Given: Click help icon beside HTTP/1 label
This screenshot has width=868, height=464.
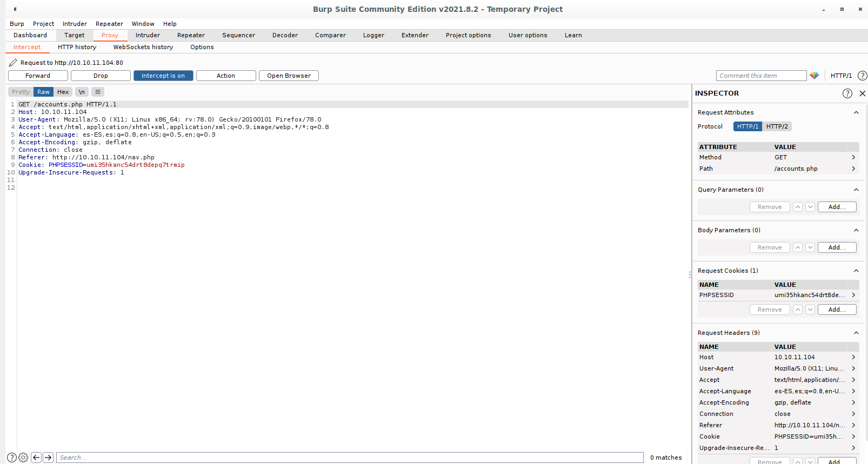Looking at the screenshot, I should tap(862, 76).
